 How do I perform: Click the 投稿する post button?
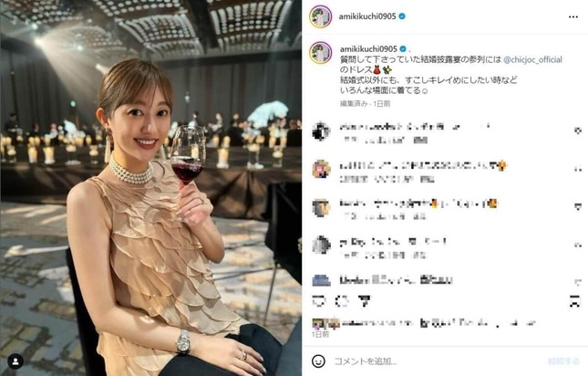click(x=564, y=361)
